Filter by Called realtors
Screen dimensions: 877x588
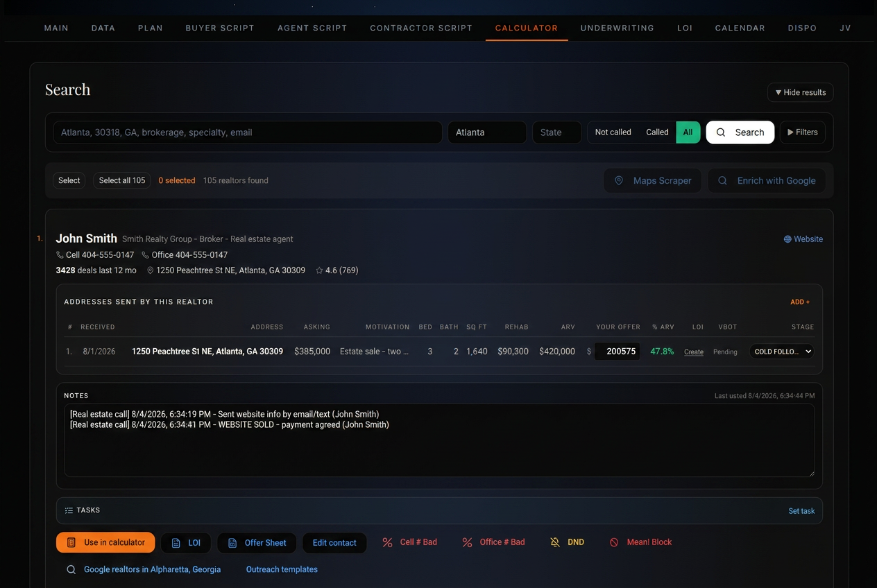(657, 132)
